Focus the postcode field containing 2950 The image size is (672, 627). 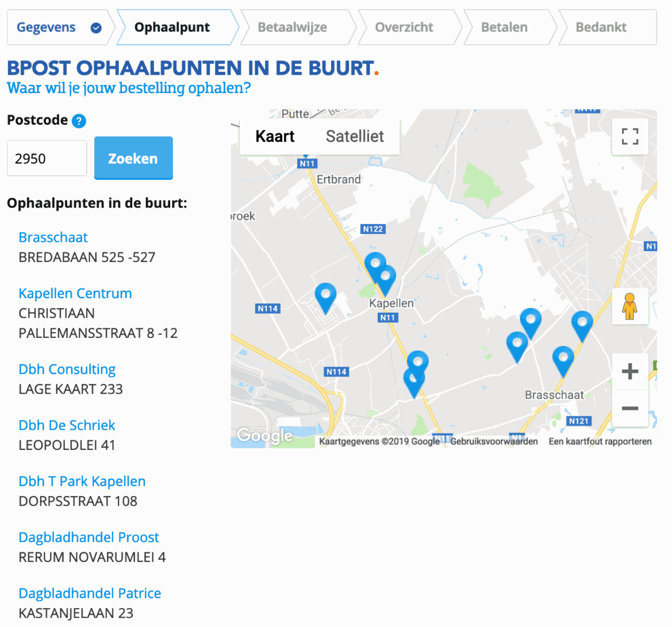tap(47, 158)
